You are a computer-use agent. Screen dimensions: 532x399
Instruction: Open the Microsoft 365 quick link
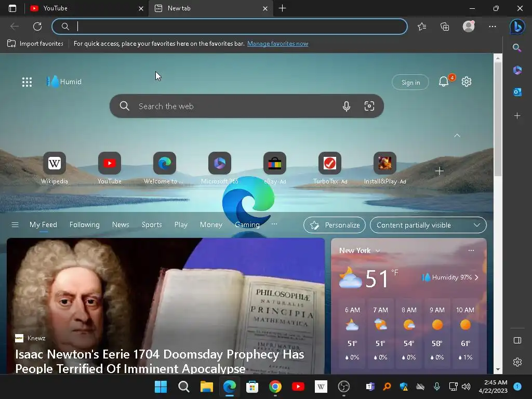click(220, 168)
